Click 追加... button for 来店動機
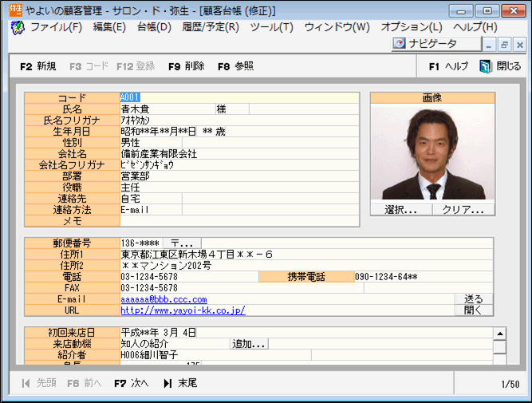Viewport: 532px width, 403px height. (x=249, y=344)
